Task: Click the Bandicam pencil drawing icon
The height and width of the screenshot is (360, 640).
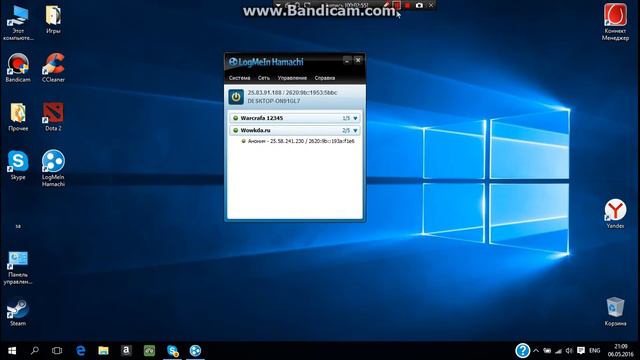Action: click(x=386, y=5)
